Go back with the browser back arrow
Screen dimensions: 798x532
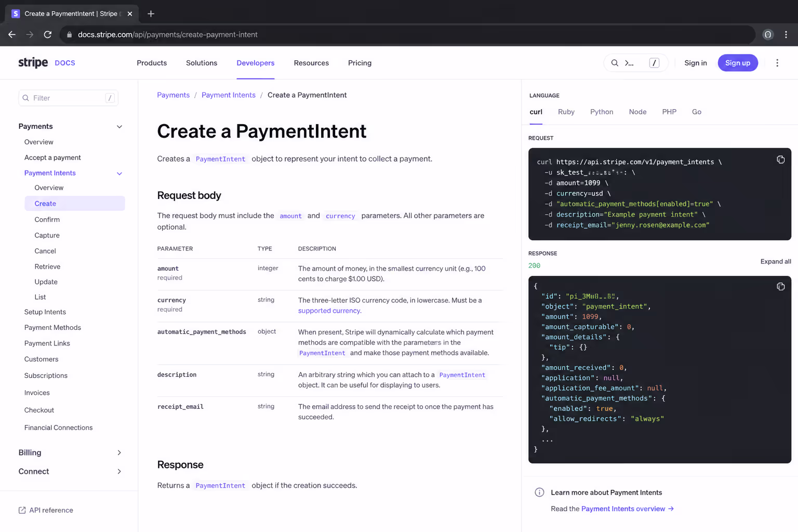click(x=12, y=34)
